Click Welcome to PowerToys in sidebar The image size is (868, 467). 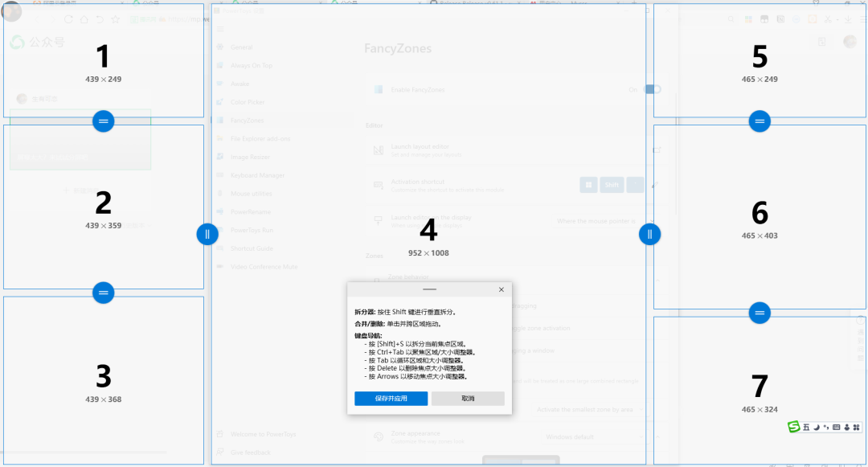click(x=263, y=434)
